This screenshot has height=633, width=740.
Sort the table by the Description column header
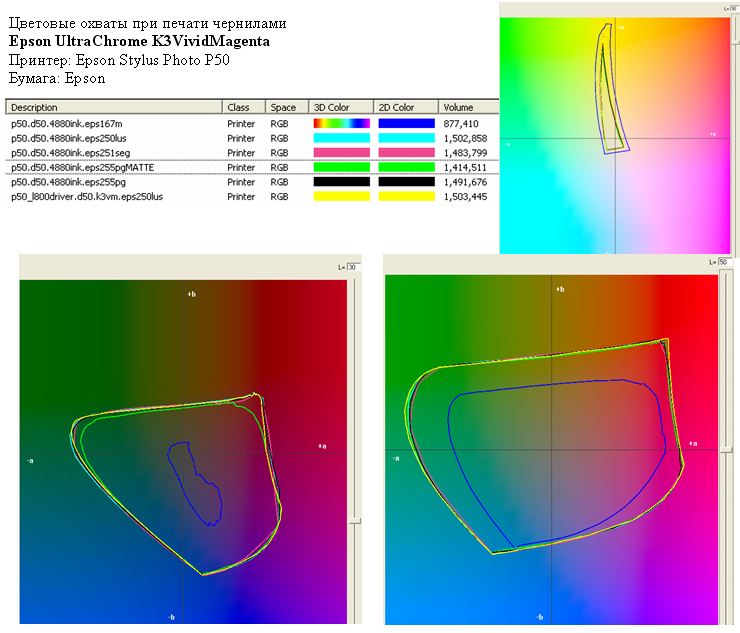[114, 107]
